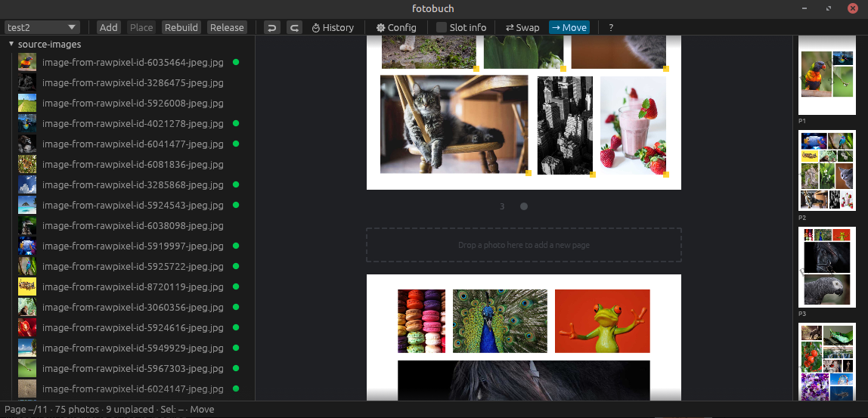This screenshot has width=868, height=418.
Task: Click the Redo arrow button
Action: click(295, 27)
